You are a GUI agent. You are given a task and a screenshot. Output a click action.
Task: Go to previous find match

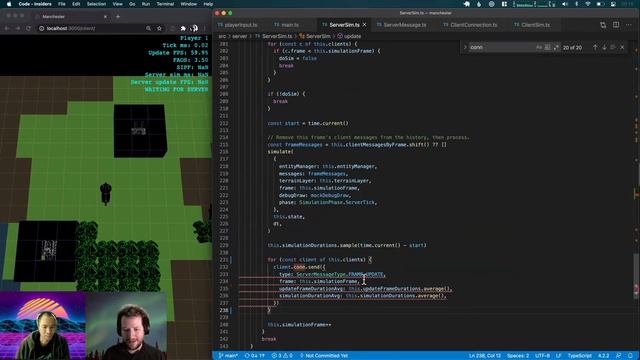point(595,47)
